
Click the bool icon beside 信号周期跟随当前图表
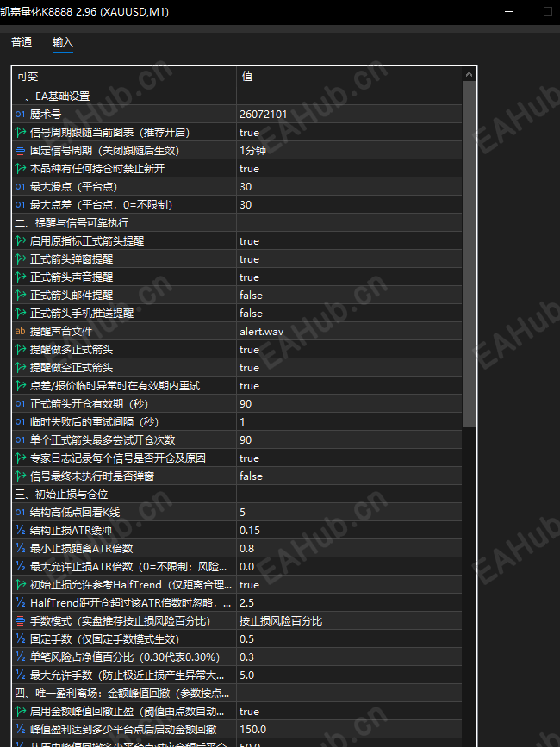[x=20, y=133]
